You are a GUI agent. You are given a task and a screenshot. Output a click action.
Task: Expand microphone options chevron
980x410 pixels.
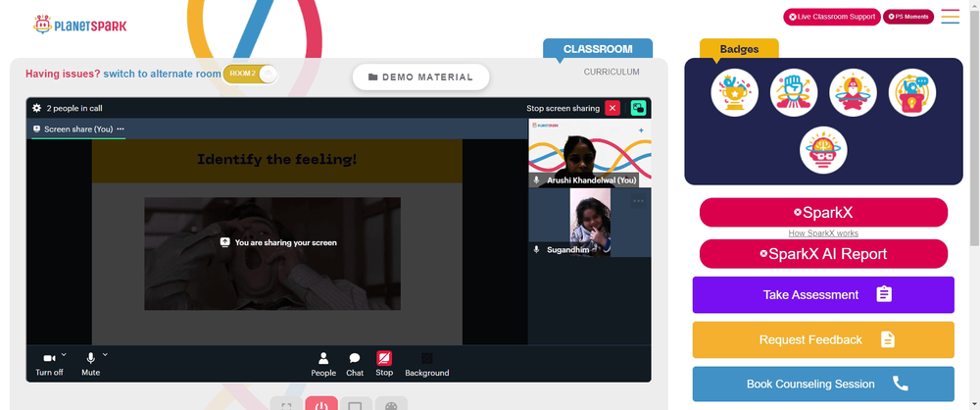[105, 354]
